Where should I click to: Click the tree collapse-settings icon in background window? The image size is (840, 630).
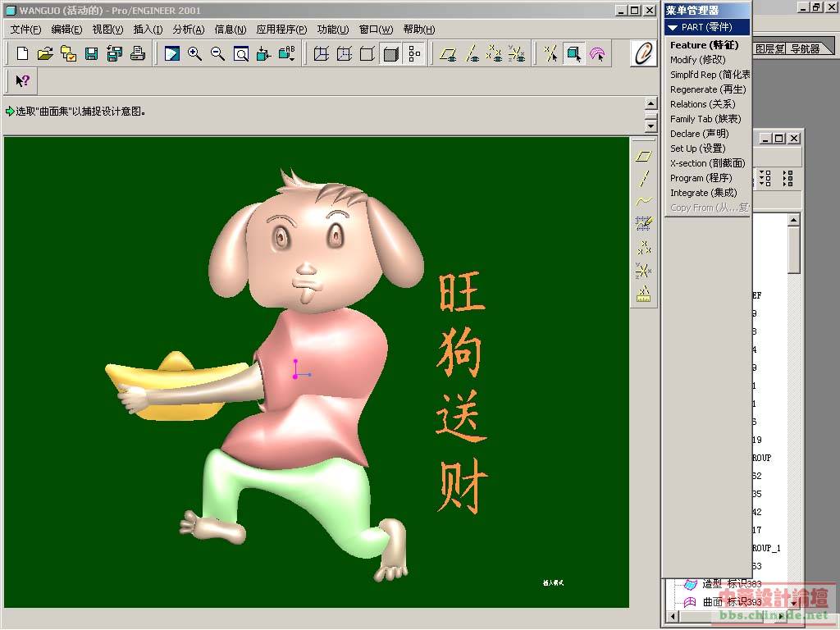tap(787, 178)
